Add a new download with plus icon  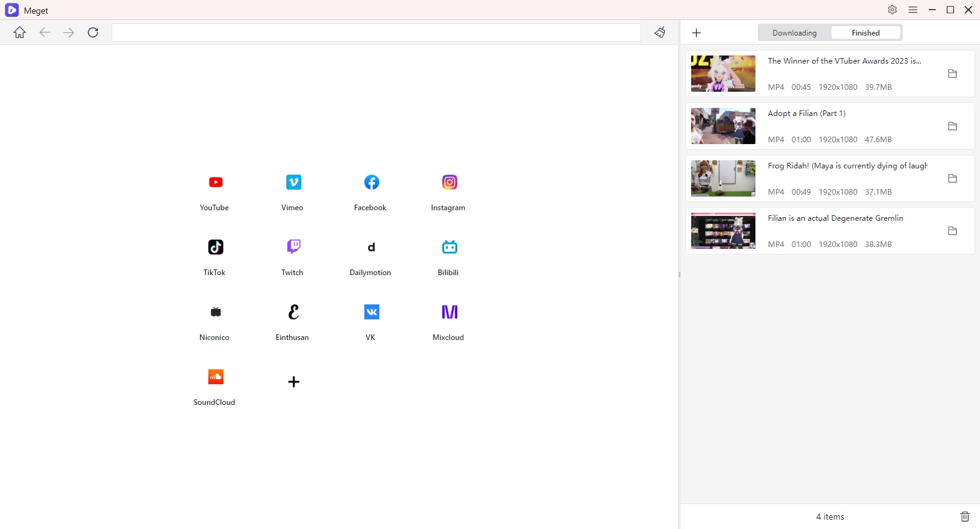pos(697,32)
